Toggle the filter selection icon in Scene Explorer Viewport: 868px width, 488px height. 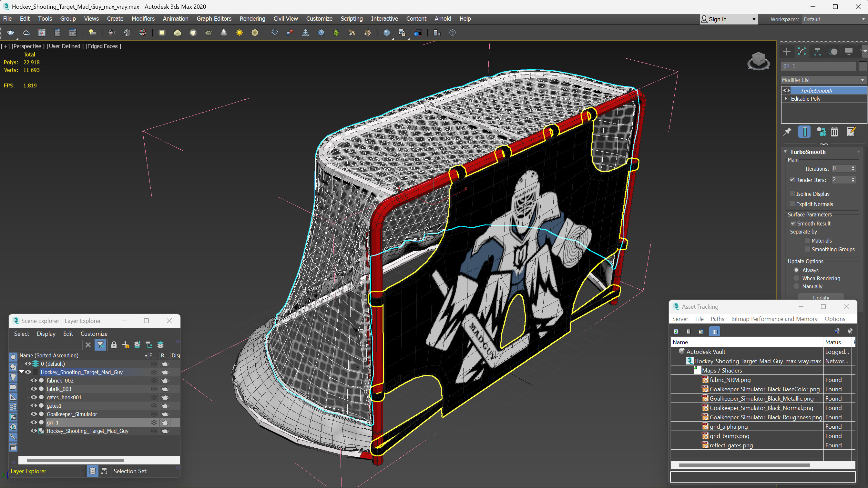tap(100, 345)
